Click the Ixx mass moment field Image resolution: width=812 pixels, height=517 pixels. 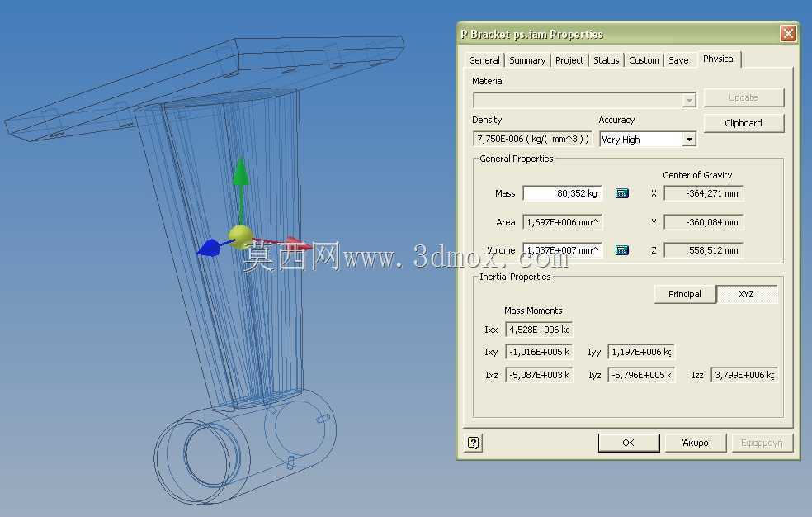539,330
